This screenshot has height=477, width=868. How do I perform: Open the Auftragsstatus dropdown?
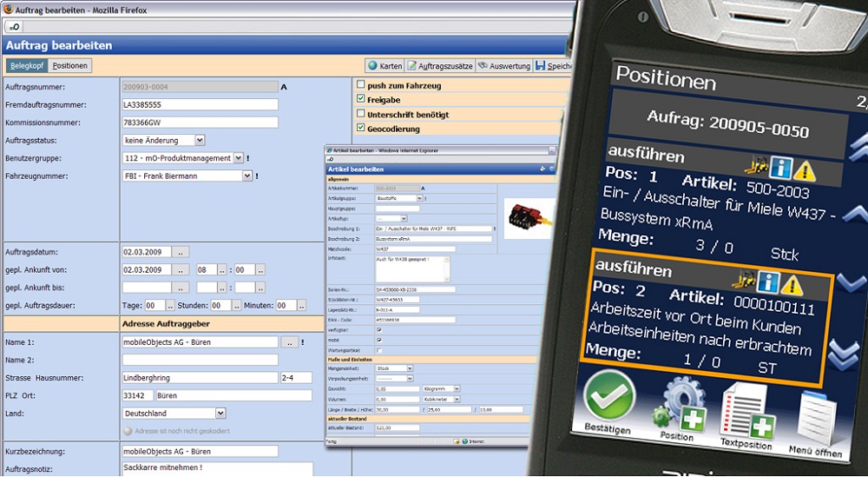point(200,140)
